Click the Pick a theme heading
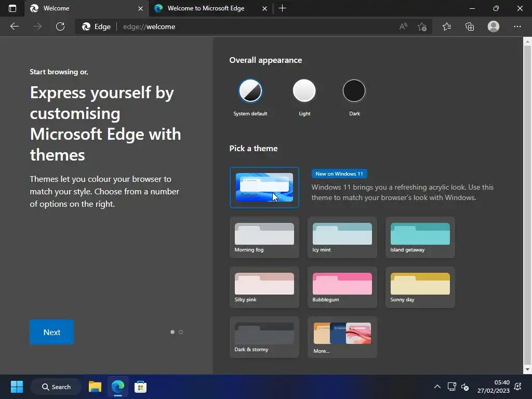The width and height of the screenshot is (532, 399). (254, 149)
